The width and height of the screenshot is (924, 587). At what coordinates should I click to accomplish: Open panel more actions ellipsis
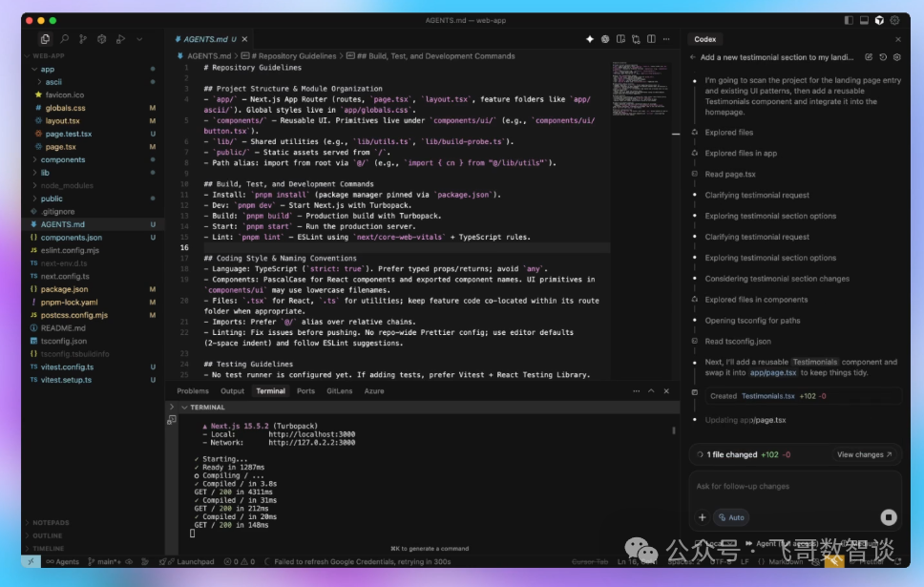tap(637, 391)
